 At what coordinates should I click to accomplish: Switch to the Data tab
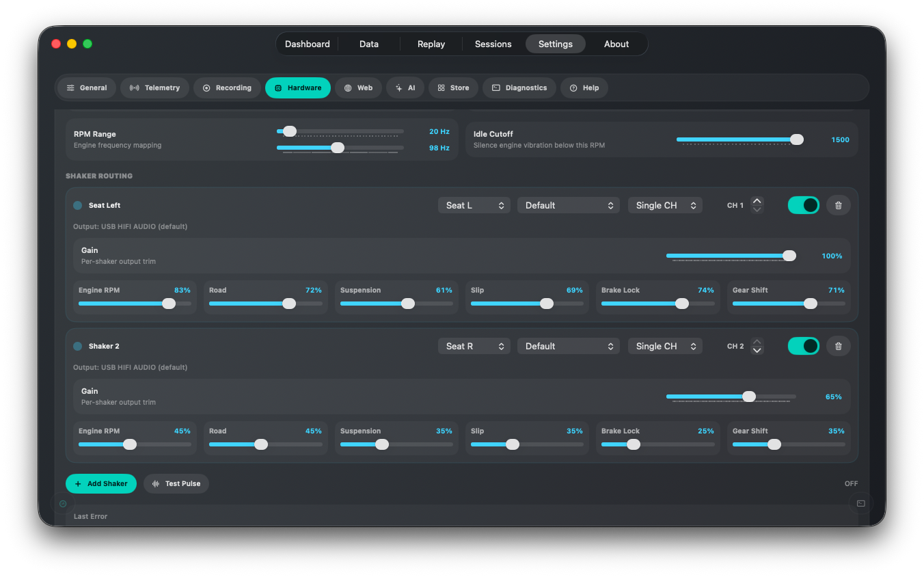click(x=369, y=44)
